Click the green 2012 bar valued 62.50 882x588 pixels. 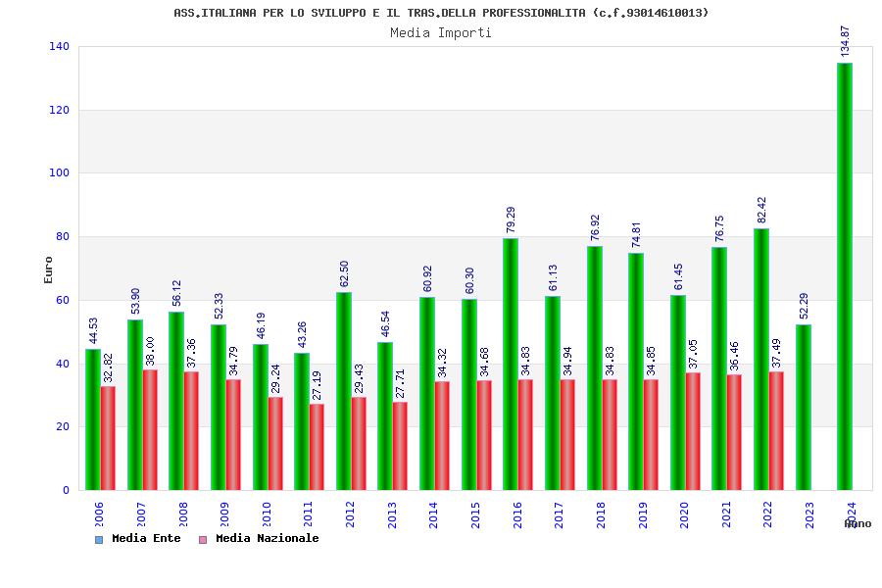click(x=344, y=391)
